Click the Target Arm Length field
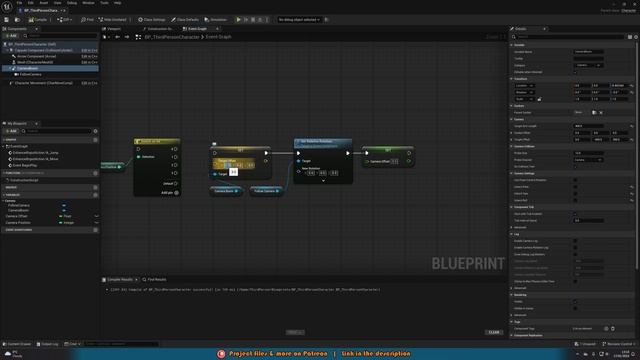Image resolution: width=640 pixels, height=360 pixels. (588, 126)
